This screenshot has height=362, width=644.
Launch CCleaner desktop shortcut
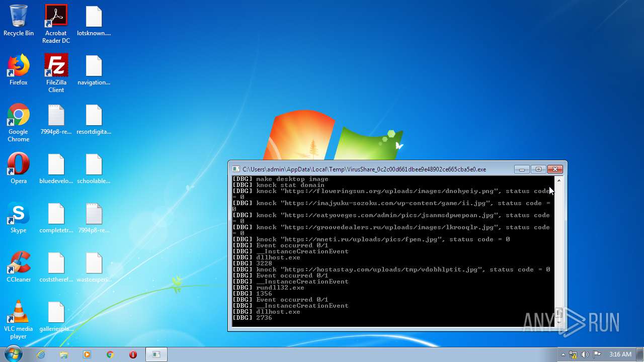tap(19, 267)
